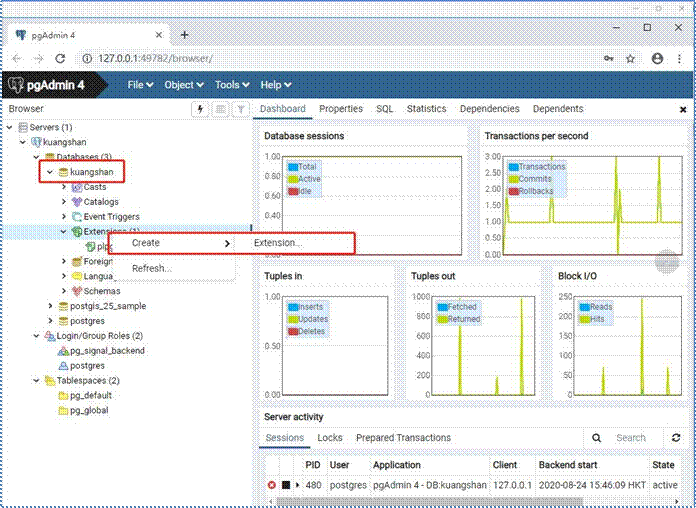Screen dimensions: 696x508
Task: Open the Statistics tab
Action: pos(426,109)
